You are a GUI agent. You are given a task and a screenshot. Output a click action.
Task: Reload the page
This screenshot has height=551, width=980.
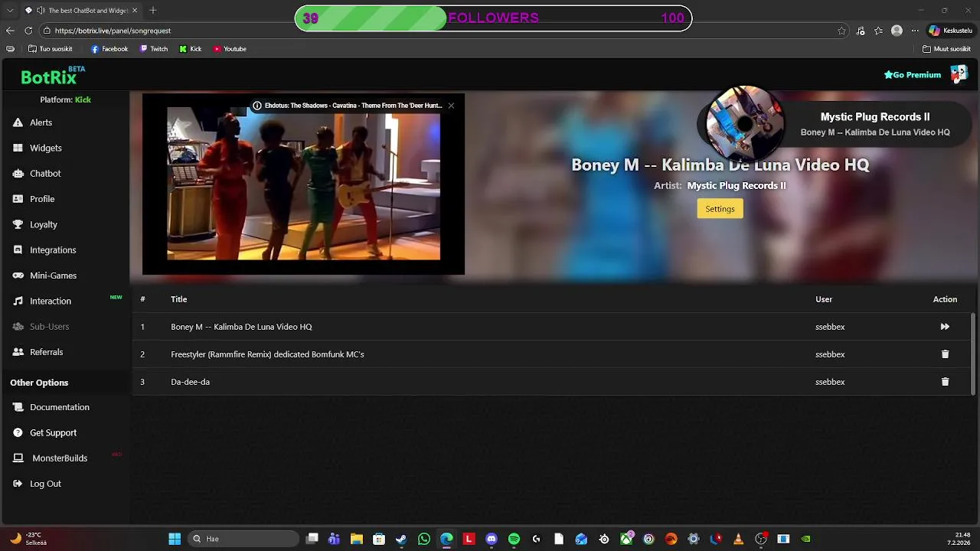click(28, 31)
